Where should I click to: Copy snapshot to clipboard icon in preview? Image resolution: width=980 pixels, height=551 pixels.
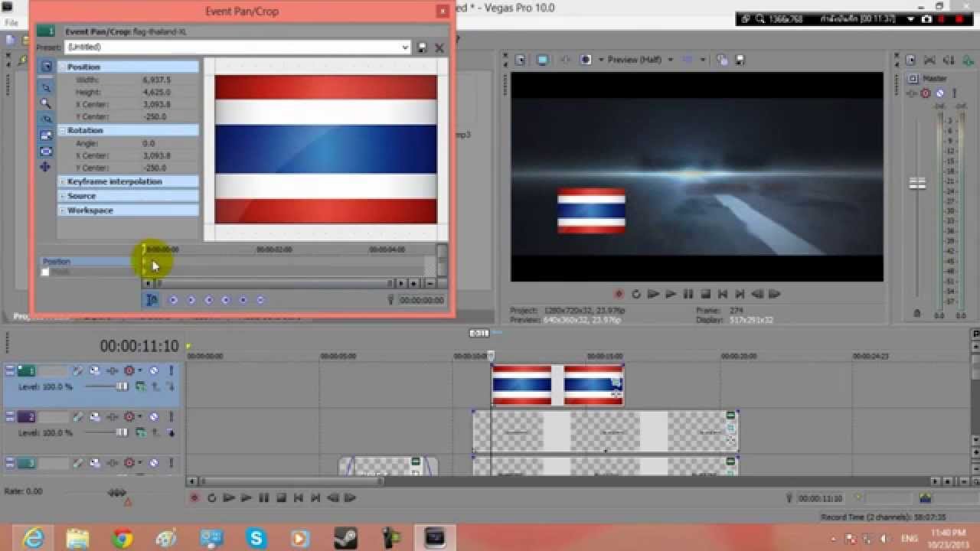tap(722, 60)
